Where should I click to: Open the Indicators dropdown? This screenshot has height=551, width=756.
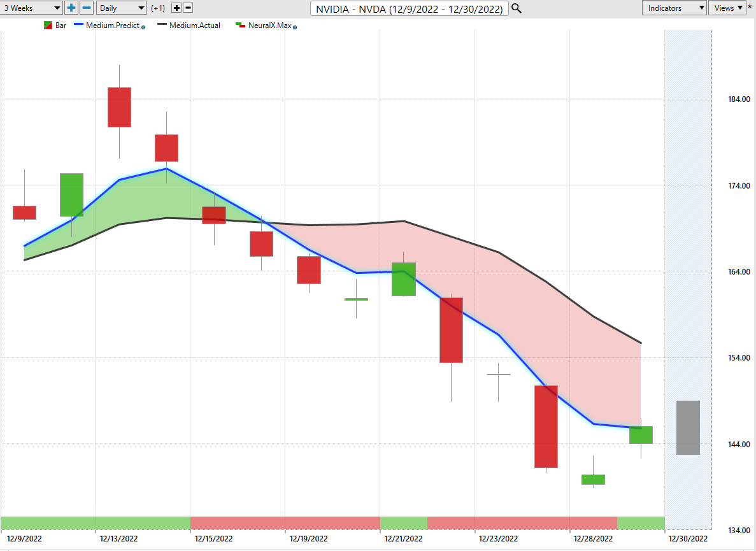[674, 8]
